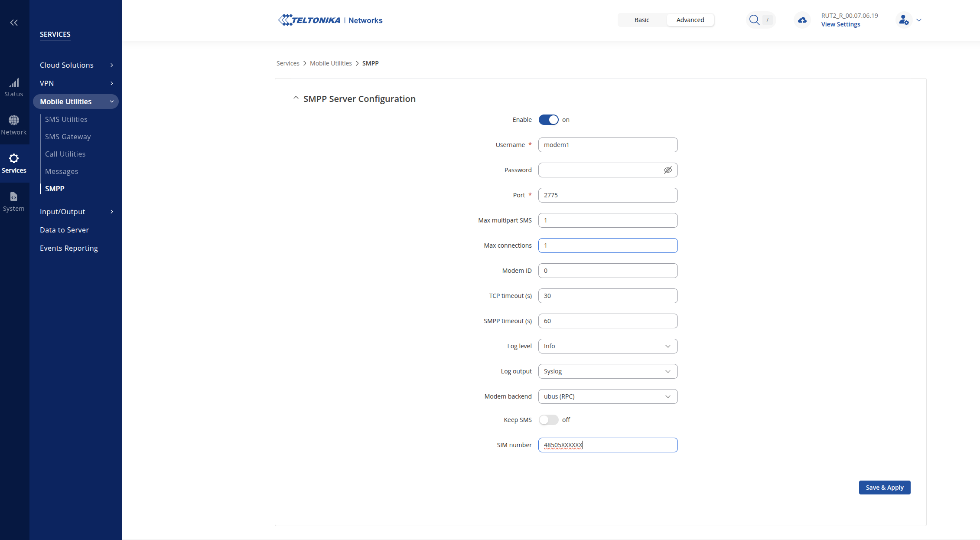980x540 pixels.
Task: Open SMS Gateway menu item
Action: (68, 137)
